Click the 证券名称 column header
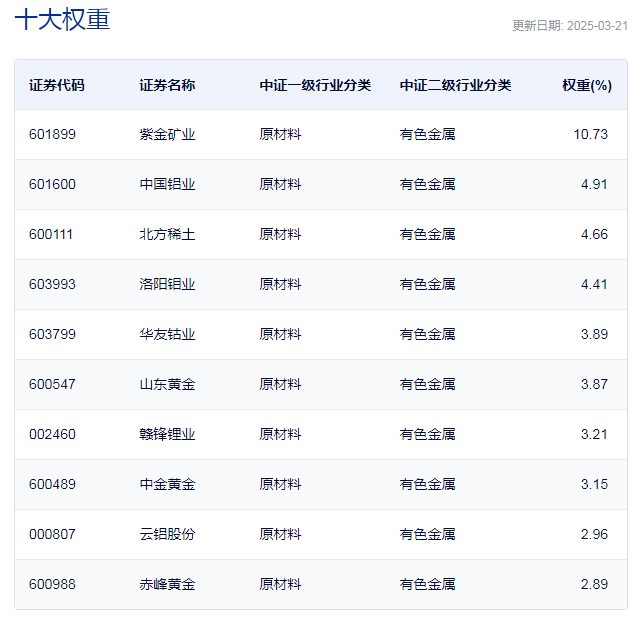 click(167, 85)
